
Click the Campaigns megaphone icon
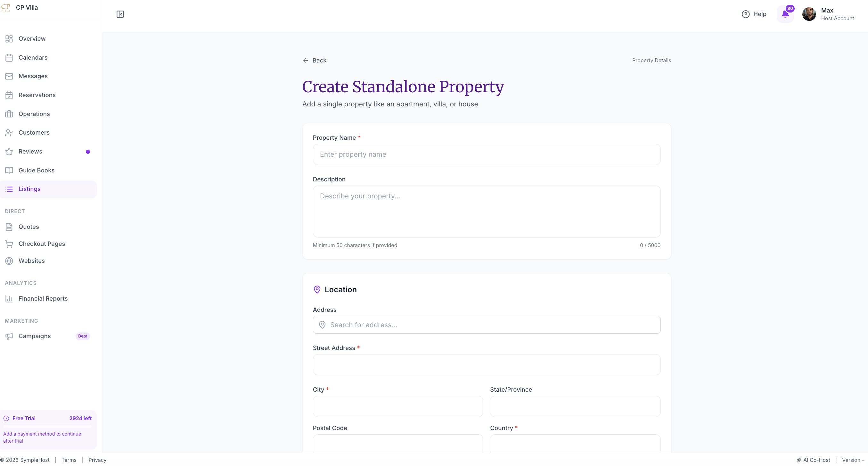tap(9, 336)
